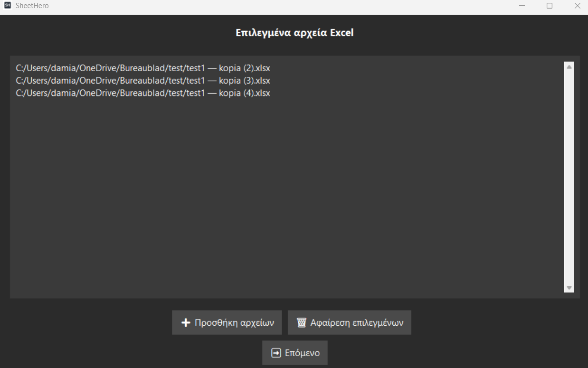Click the arrow icon beside Επόμενο
This screenshot has height=368, width=588.
pyautogui.click(x=276, y=353)
